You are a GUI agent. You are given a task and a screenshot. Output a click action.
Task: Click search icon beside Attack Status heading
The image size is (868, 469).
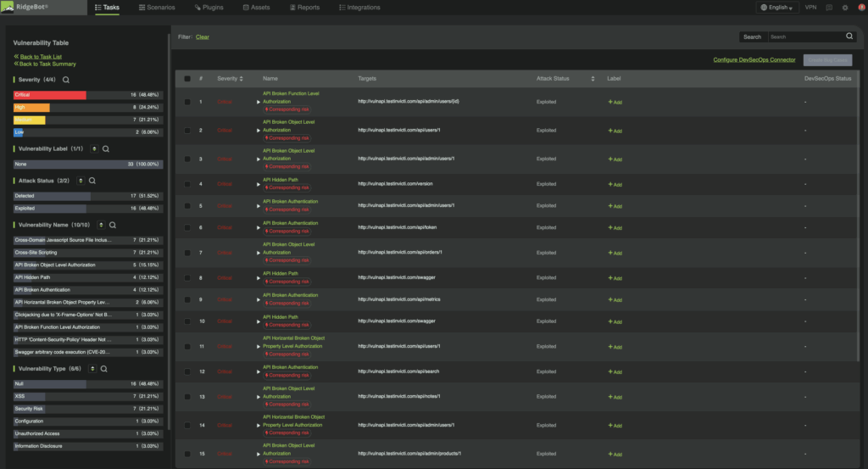click(x=92, y=181)
